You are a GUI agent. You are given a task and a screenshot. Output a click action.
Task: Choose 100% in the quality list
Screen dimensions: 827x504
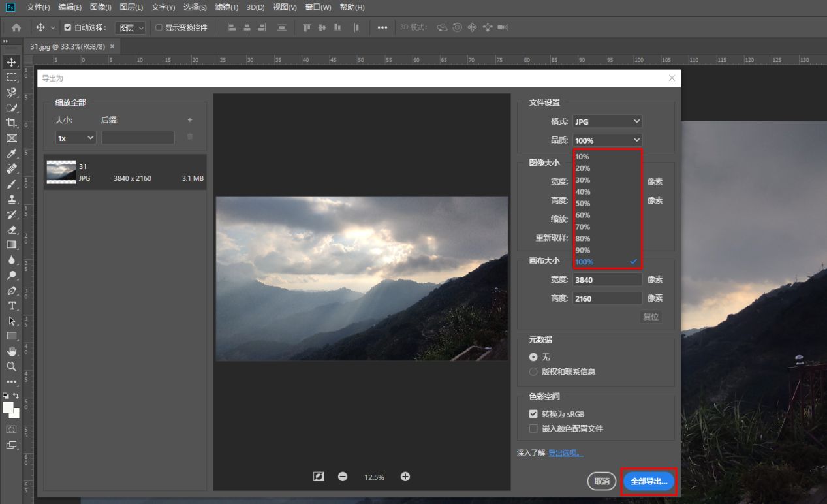pos(606,262)
